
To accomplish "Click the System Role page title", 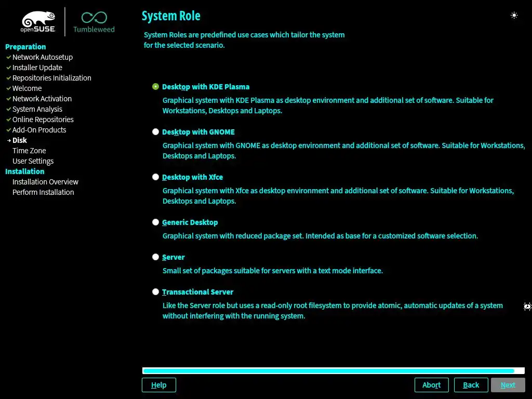I will (171, 16).
